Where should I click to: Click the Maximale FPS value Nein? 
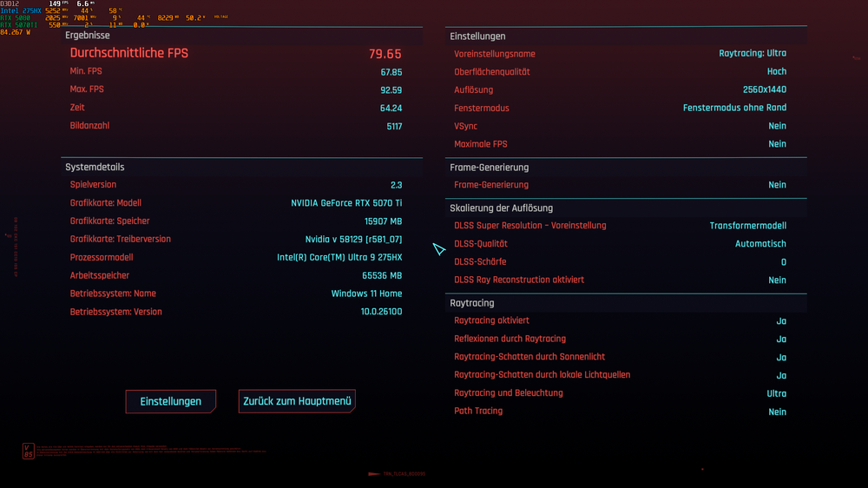coord(777,144)
